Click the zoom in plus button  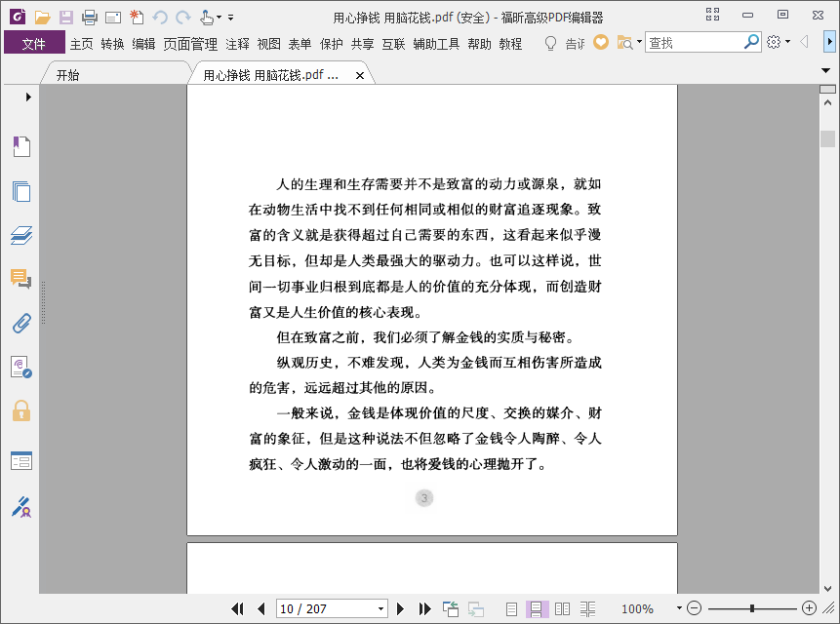809,608
